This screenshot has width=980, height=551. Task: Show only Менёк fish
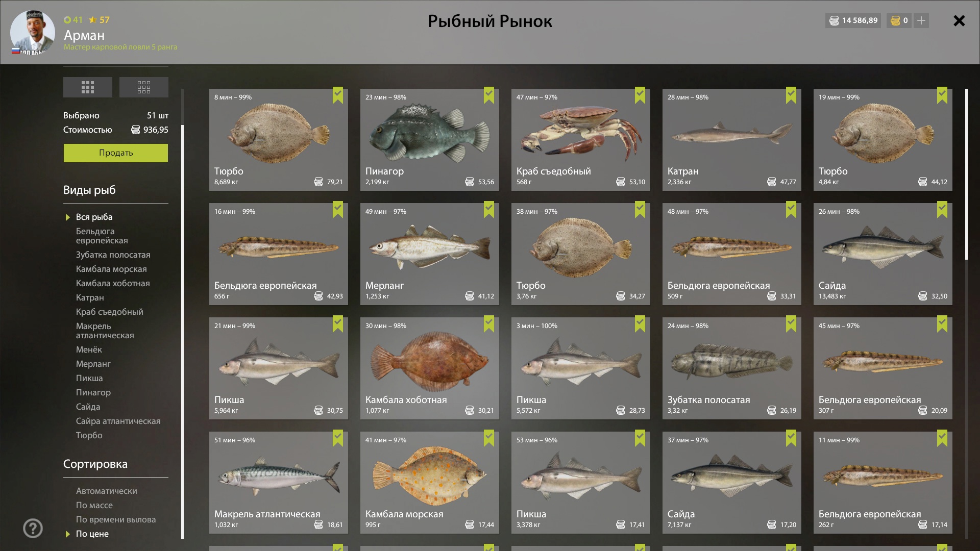[89, 349]
